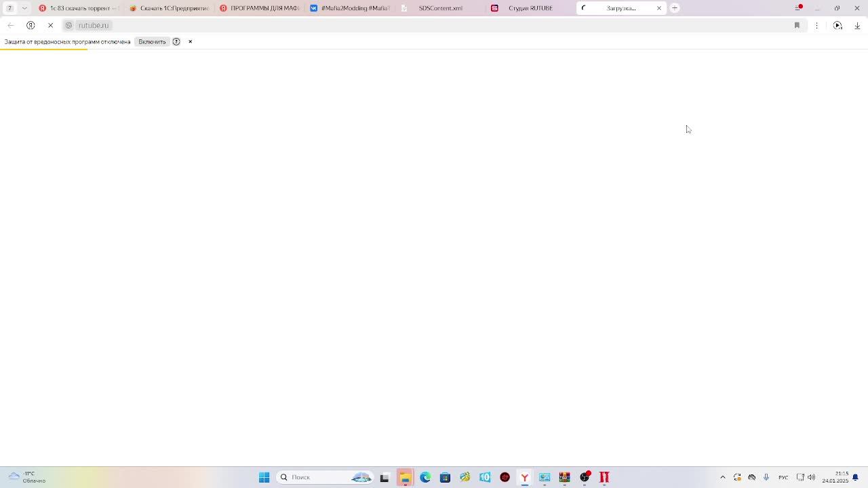Open the notification bell
Viewport: 868px width, 488px height.
(856, 477)
